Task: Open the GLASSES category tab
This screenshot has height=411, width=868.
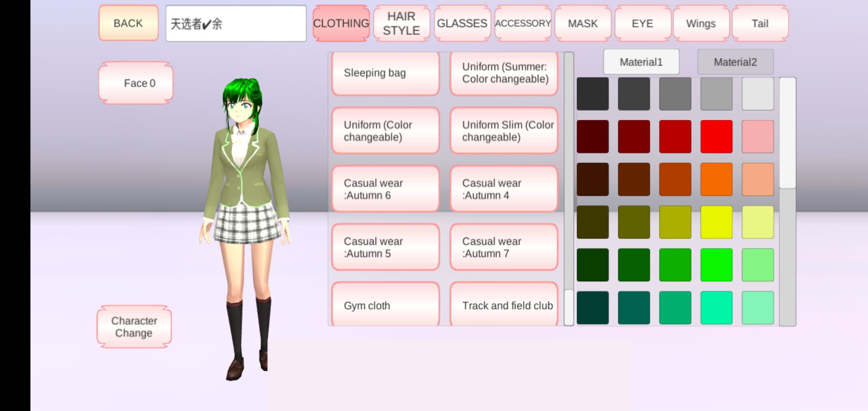Action: [x=462, y=23]
